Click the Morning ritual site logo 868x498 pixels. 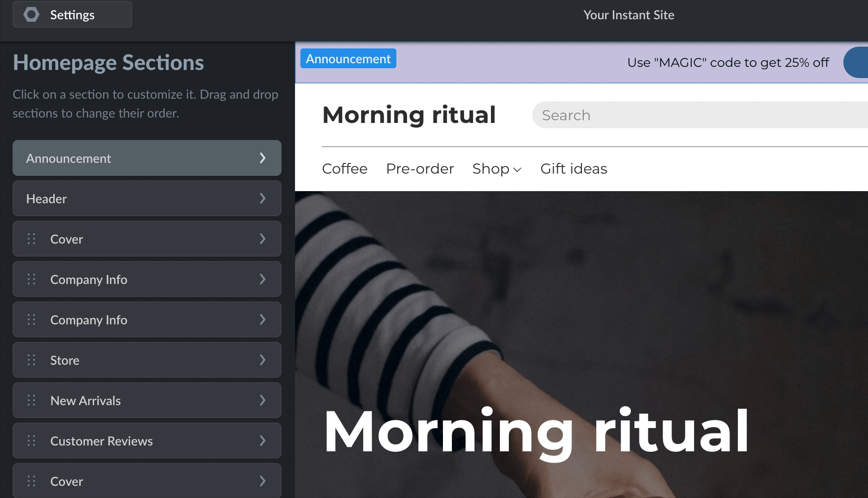click(409, 114)
